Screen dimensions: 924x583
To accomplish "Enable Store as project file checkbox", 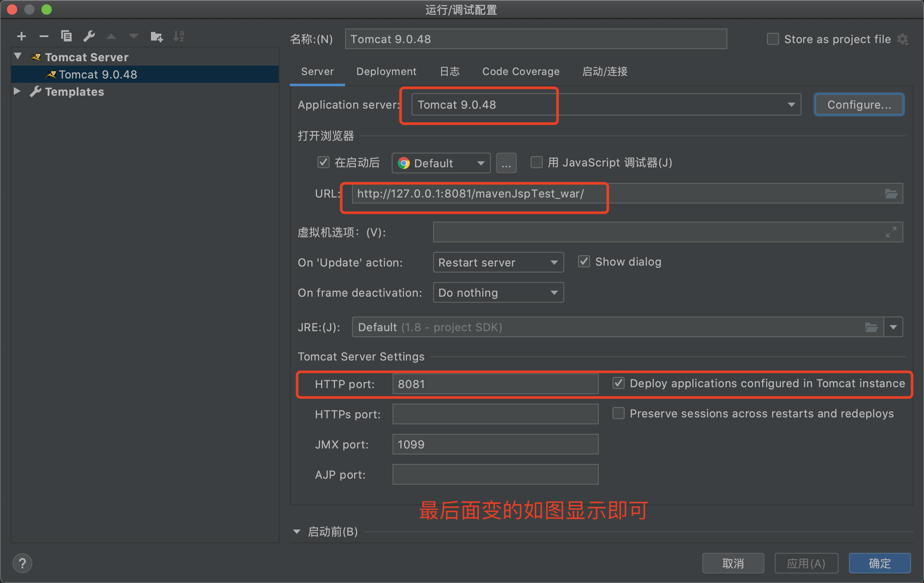I will (x=773, y=39).
